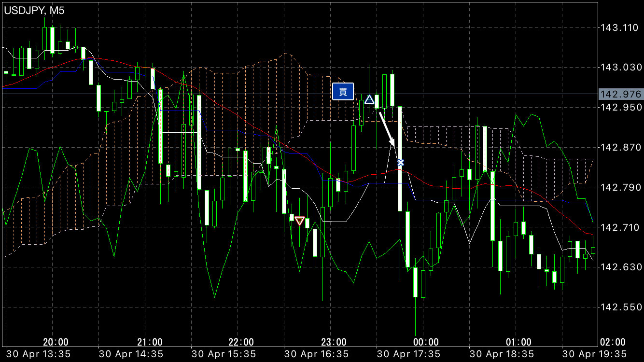Click the 00:00 time label
644x362 pixels.
tap(426, 342)
